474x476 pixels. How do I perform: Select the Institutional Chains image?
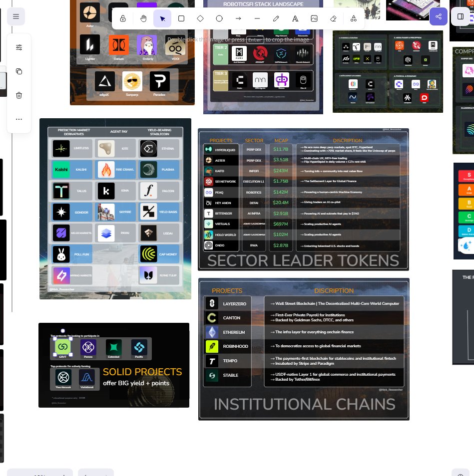click(304, 349)
